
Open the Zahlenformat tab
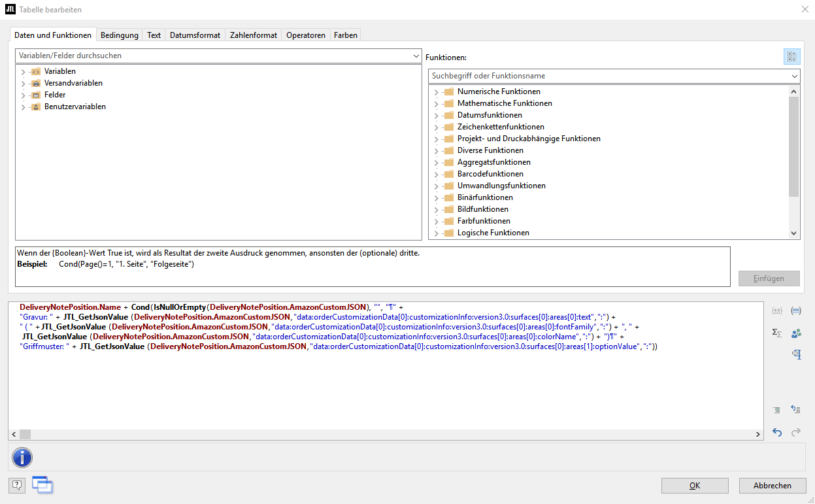pyautogui.click(x=254, y=35)
